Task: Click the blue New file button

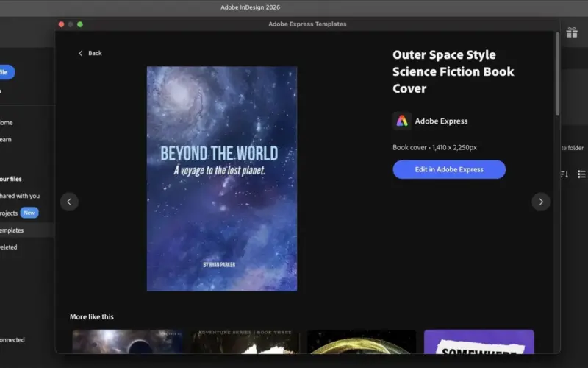Action: point(7,72)
